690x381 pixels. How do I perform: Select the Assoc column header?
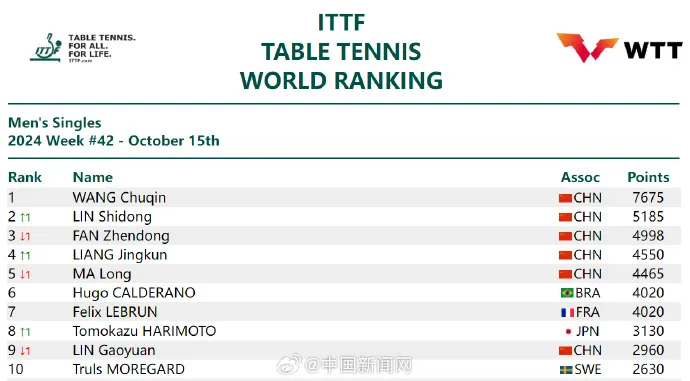(x=580, y=177)
